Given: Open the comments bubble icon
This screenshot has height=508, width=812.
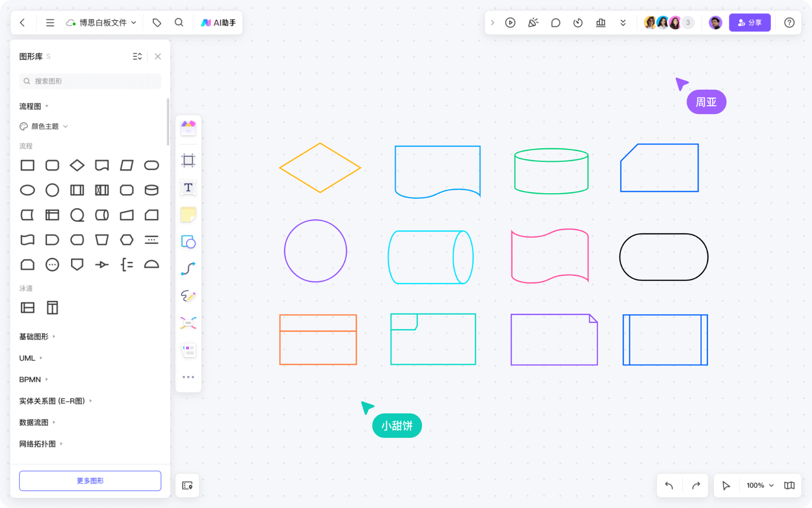Looking at the screenshot, I should (x=556, y=23).
